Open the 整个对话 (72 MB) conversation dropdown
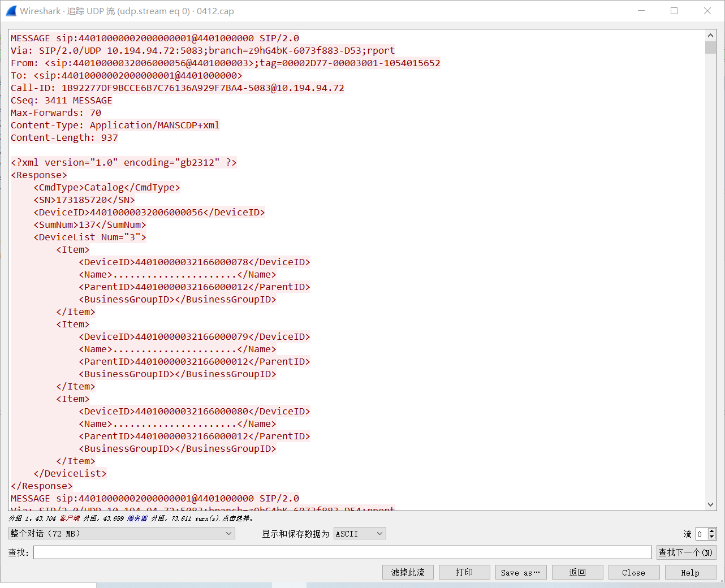This screenshot has height=588, width=725. 122,533
